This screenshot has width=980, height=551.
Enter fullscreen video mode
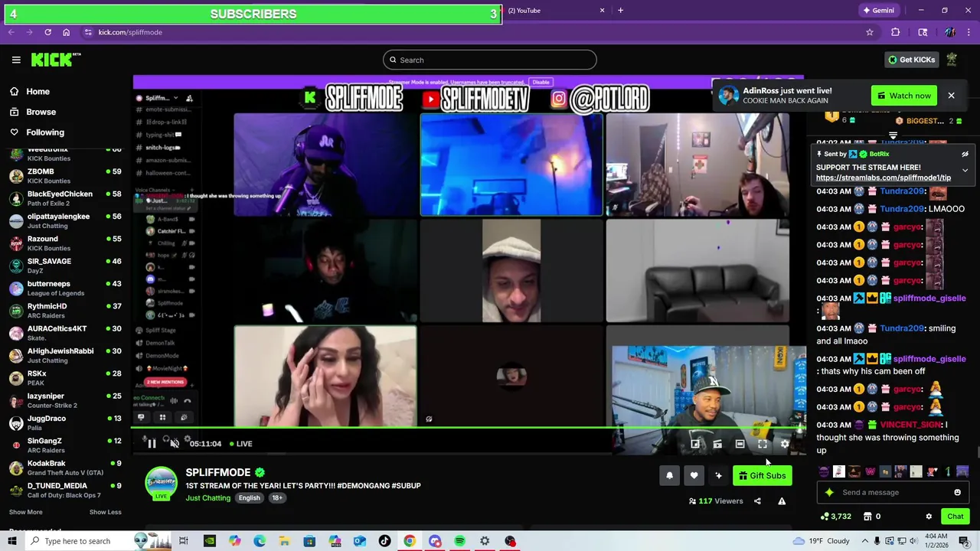click(x=763, y=444)
